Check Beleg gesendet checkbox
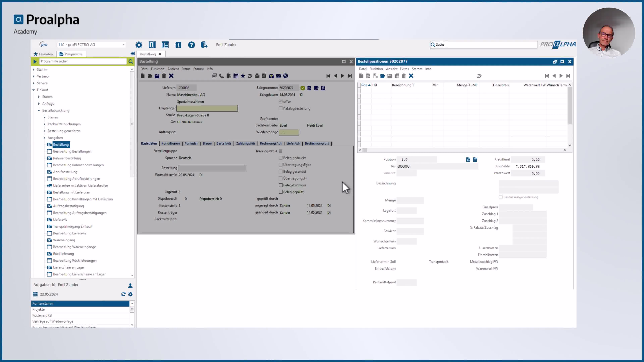This screenshot has width=644, height=362. point(281,171)
